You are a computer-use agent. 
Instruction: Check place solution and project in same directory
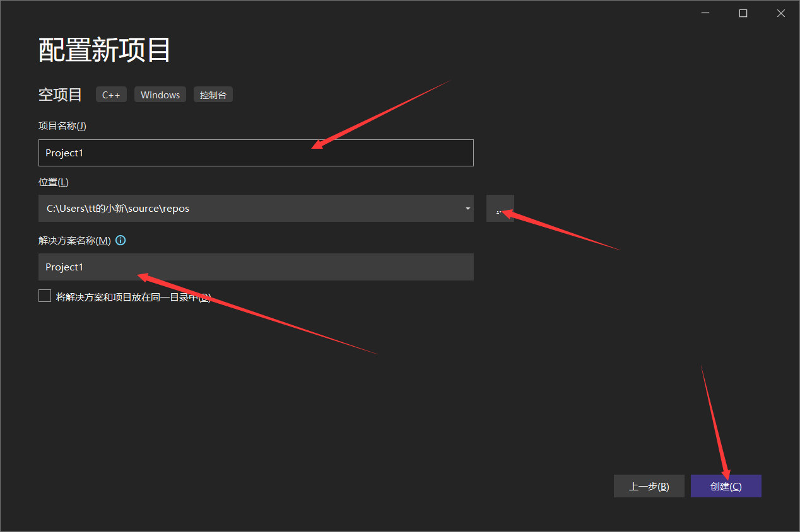(x=45, y=296)
